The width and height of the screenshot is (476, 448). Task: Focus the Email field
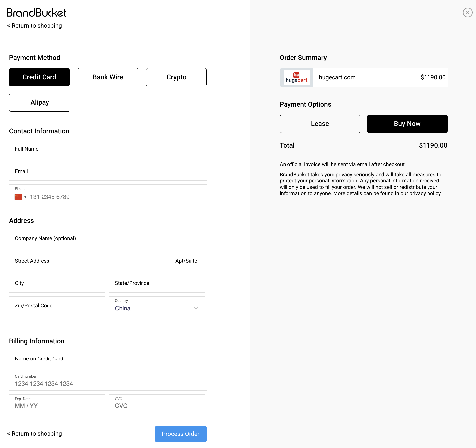108,171
